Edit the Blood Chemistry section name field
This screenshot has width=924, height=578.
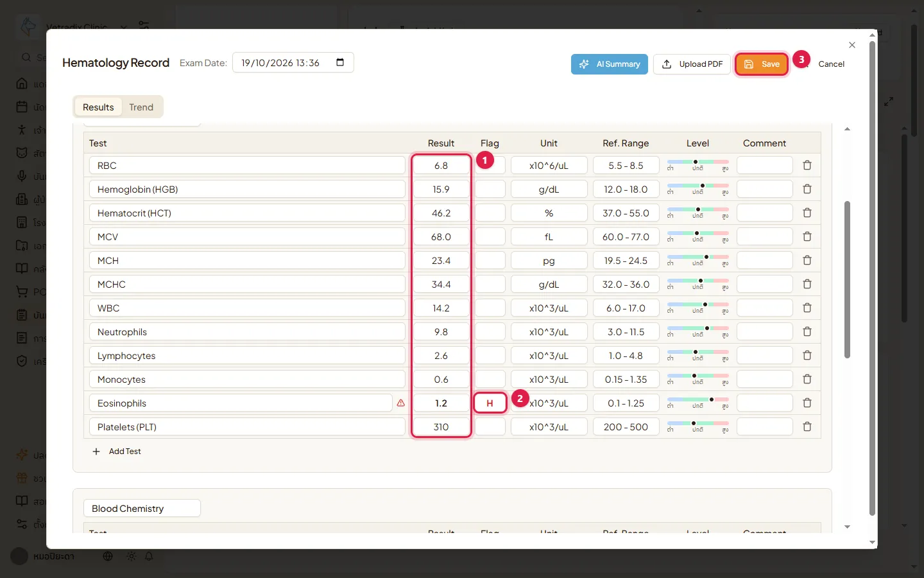[142, 508]
